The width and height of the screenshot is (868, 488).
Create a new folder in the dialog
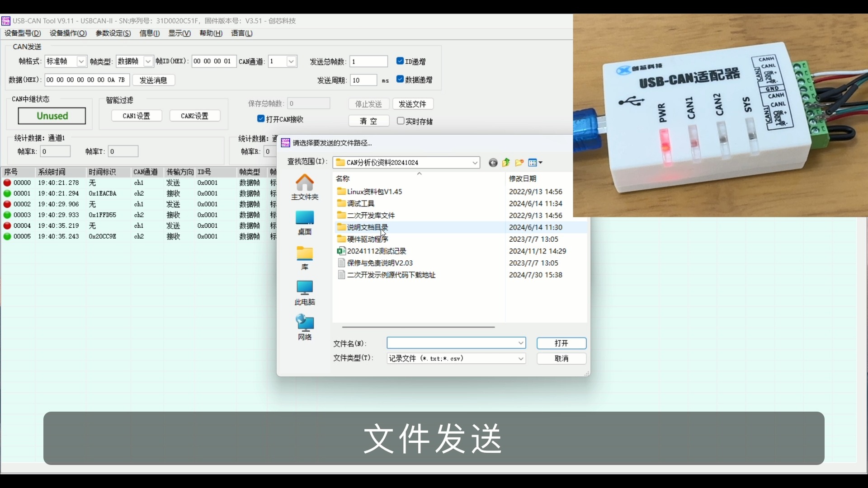(x=519, y=163)
